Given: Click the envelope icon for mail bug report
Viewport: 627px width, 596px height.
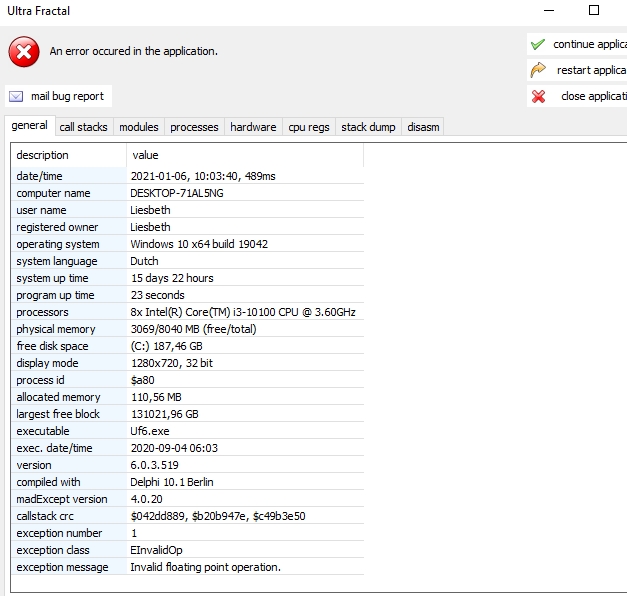Looking at the screenshot, I should [x=16, y=96].
